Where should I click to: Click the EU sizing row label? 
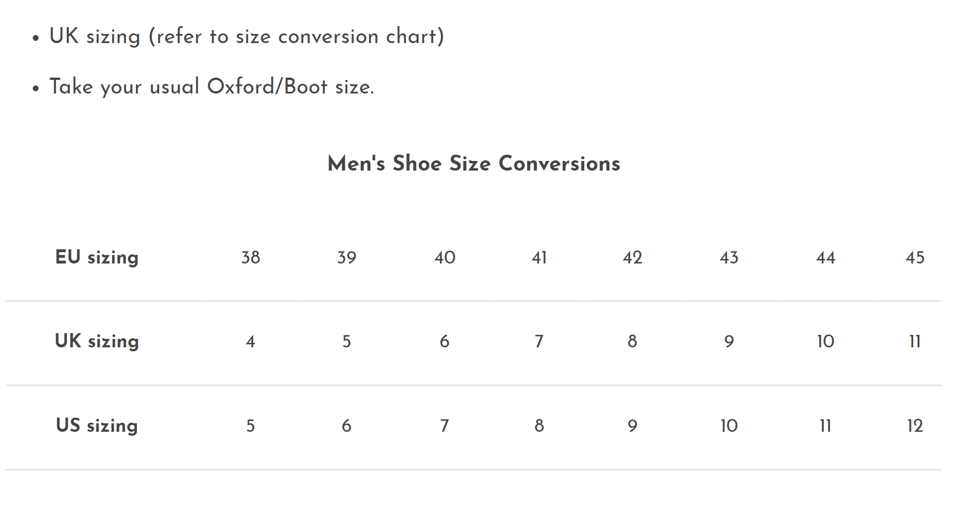pyautogui.click(x=97, y=257)
